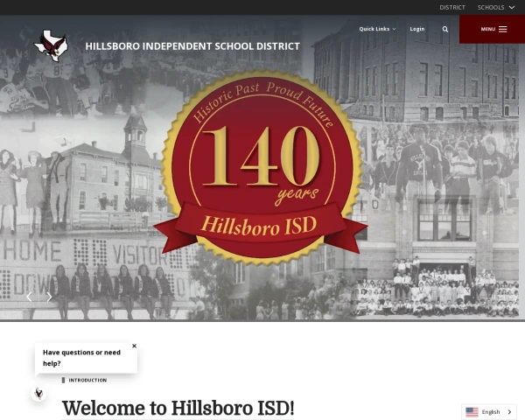
Task: Click the US flag language icon
Action: point(472,411)
